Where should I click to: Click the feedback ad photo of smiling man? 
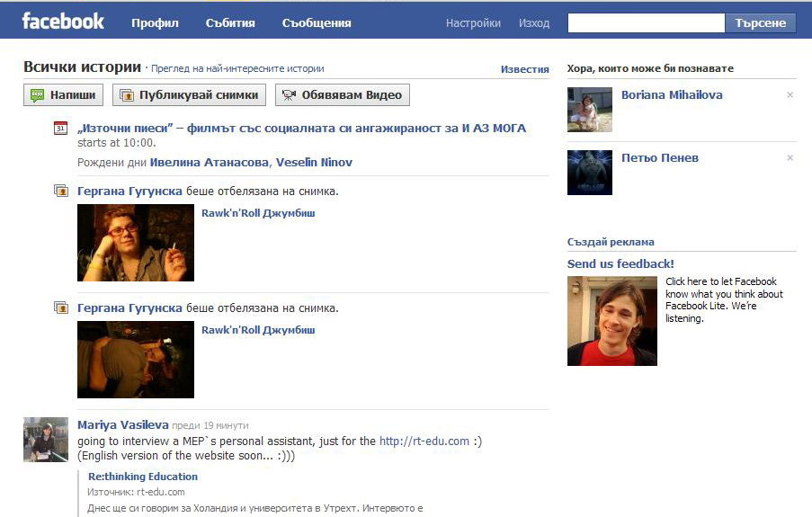pos(612,321)
